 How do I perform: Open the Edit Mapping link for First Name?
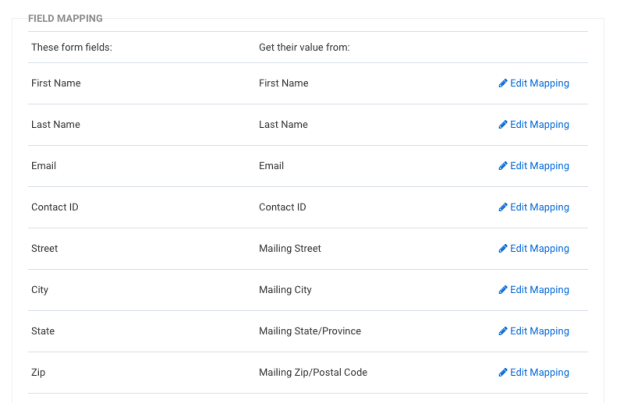click(539, 83)
